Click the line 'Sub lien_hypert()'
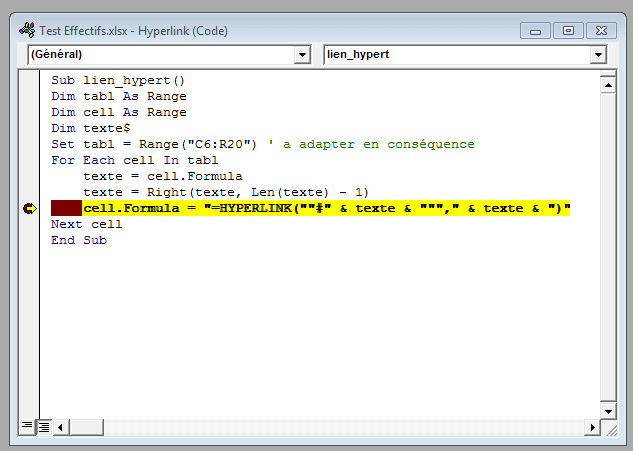This screenshot has height=451, width=633. (118, 80)
